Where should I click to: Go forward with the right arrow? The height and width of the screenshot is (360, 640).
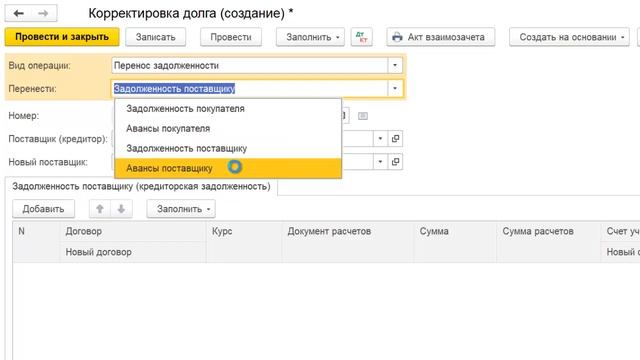(43, 13)
